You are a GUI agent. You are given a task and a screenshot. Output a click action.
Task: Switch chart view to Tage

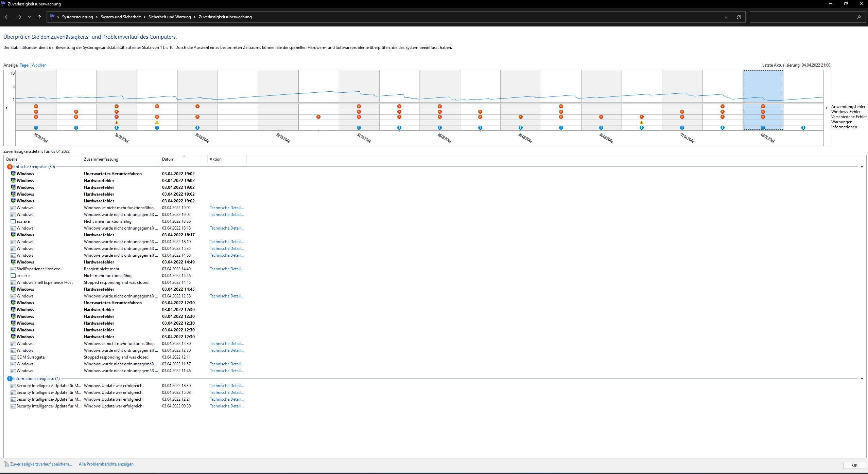pyautogui.click(x=24, y=65)
